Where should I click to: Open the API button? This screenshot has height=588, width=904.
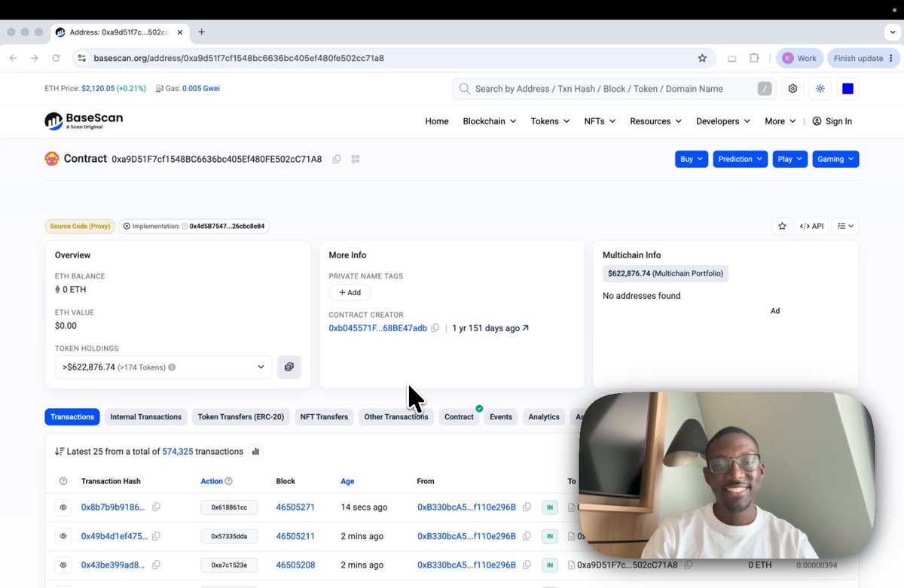pos(812,226)
